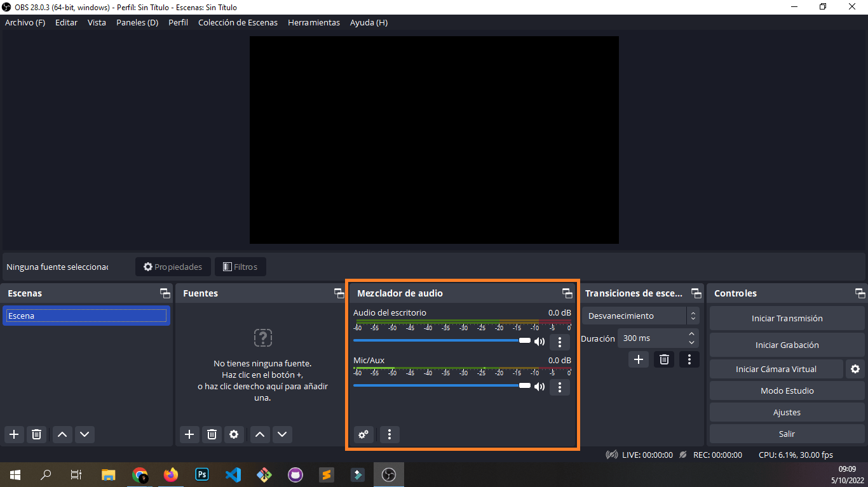
Task: Open the Mic/Aux options menu
Action: point(559,387)
